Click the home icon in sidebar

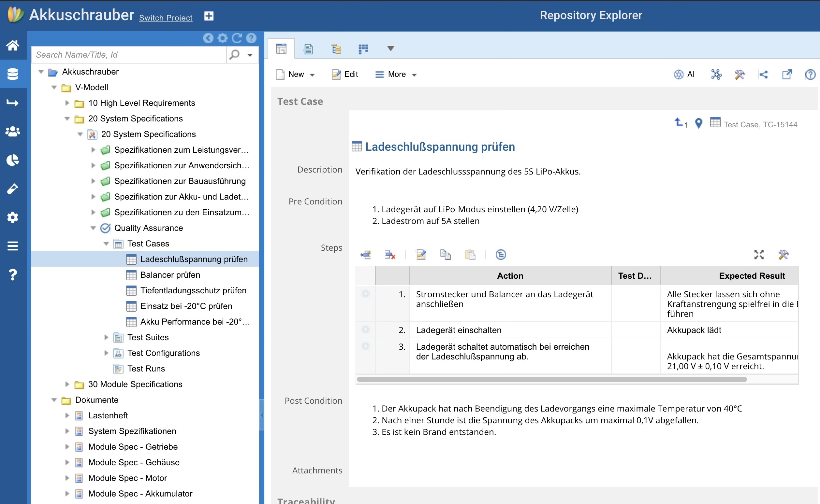pos(13,45)
